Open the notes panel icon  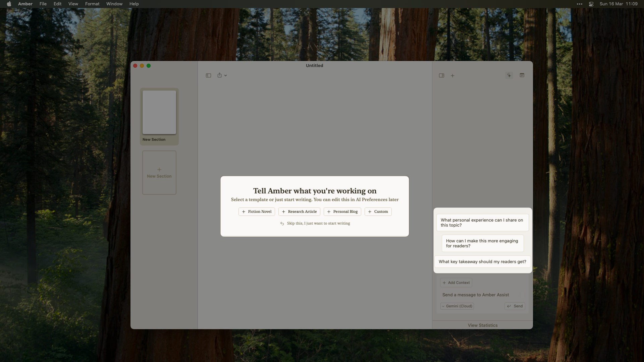click(x=522, y=75)
